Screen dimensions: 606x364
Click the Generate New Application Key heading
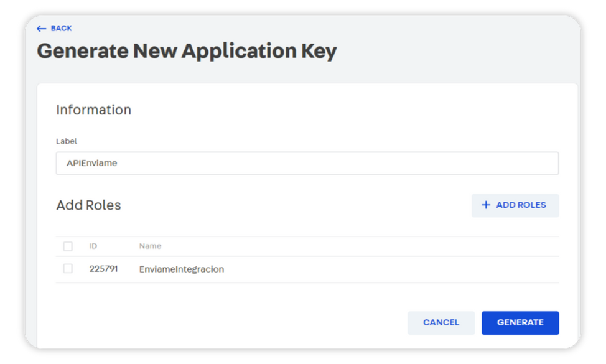(x=187, y=51)
